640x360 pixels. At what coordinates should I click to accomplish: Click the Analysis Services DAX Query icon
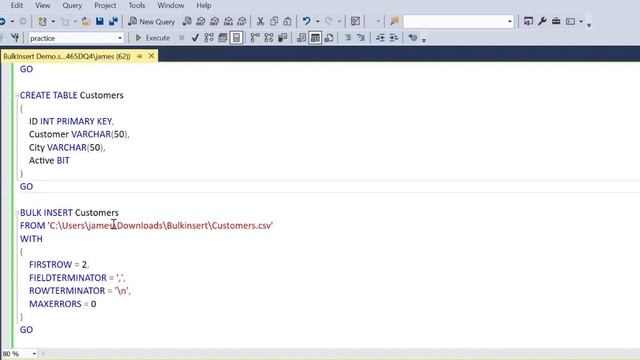242,21
